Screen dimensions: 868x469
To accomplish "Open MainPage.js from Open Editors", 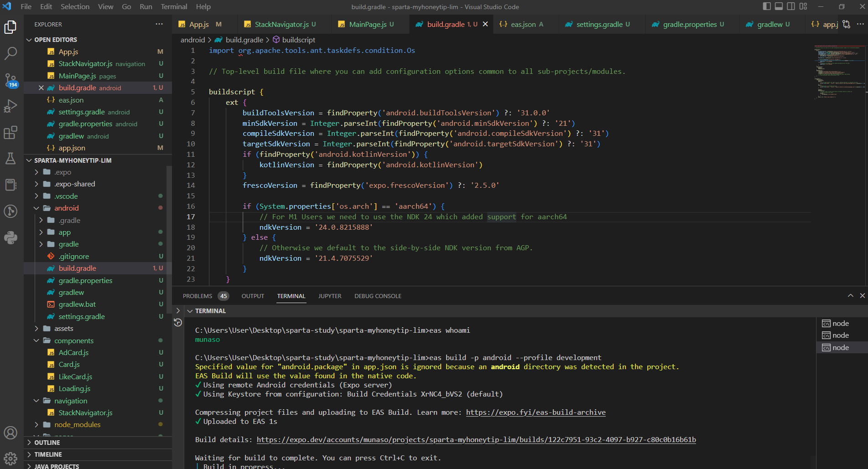I will [77, 76].
